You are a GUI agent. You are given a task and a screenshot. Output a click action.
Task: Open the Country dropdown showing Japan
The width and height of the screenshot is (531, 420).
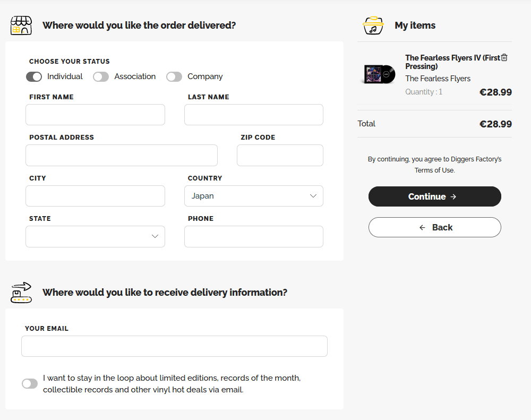(x=254, y=196)
